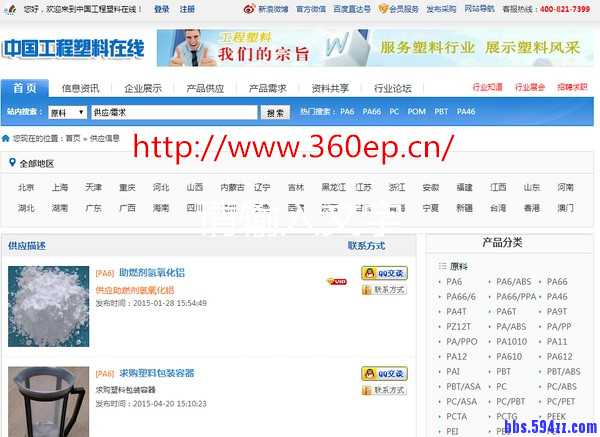Open the 首页 tab
The height and width of the screenshot is (437, 600).
25,88
